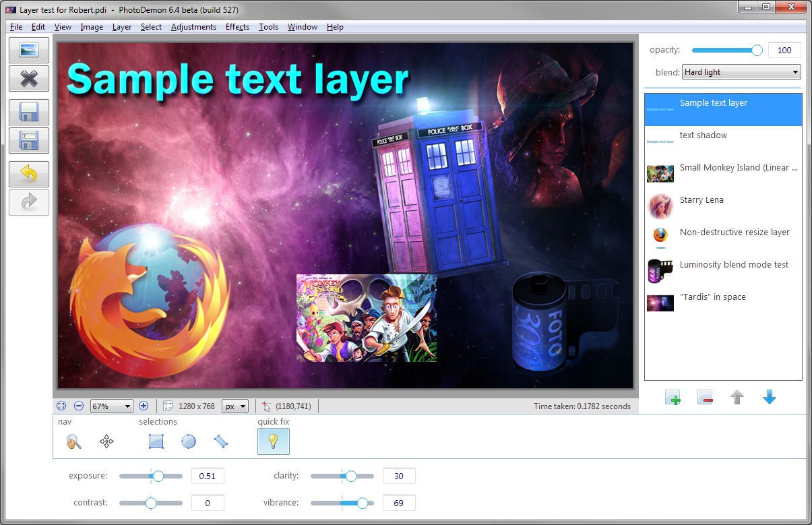Redo with the gray arrow icon
Screen dimensions: 812x525
[x=29, y=202]
